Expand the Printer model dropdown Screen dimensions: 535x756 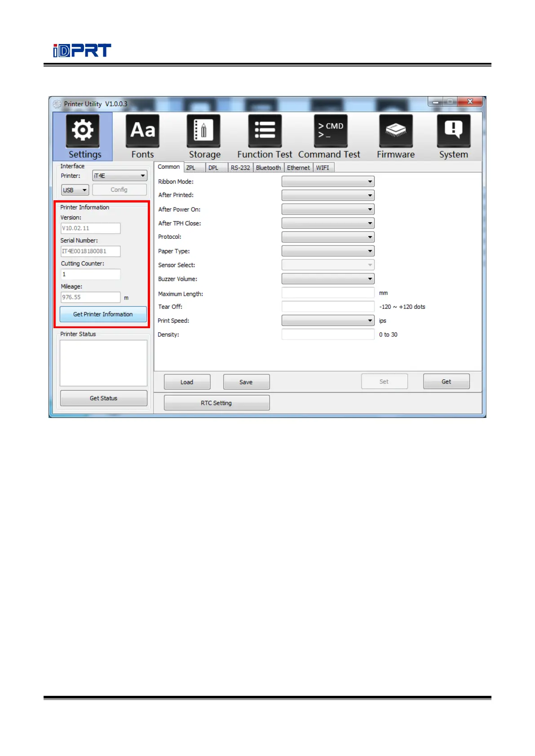coord(119,176)
